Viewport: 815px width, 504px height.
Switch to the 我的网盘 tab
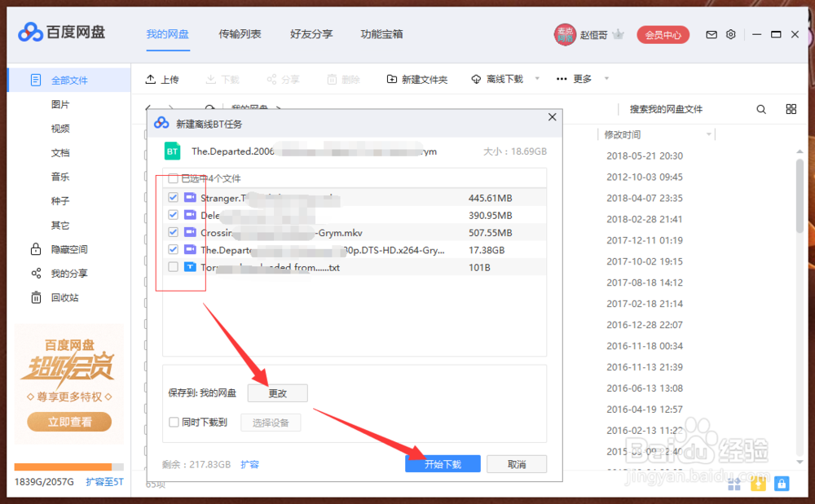tap(167, 34)
